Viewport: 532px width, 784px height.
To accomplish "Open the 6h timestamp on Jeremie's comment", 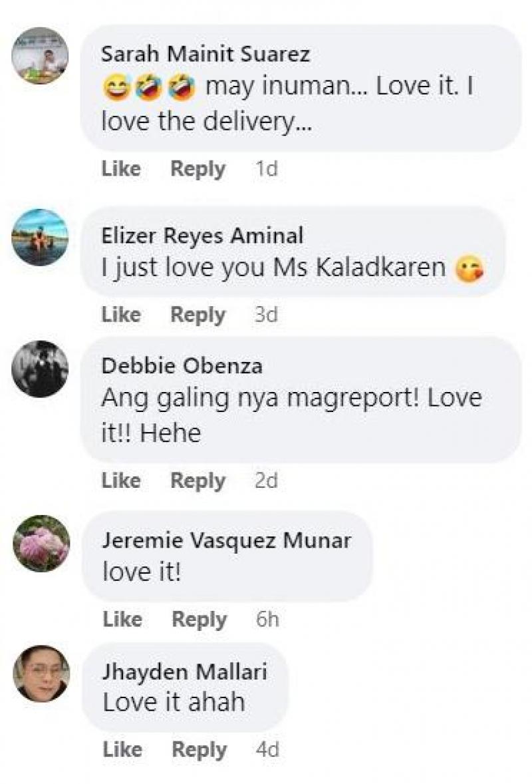I will coord(267,620).
